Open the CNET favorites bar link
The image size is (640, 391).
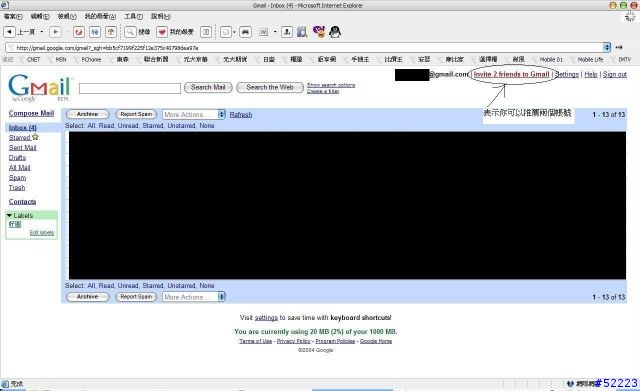click(x=33, y=60)
